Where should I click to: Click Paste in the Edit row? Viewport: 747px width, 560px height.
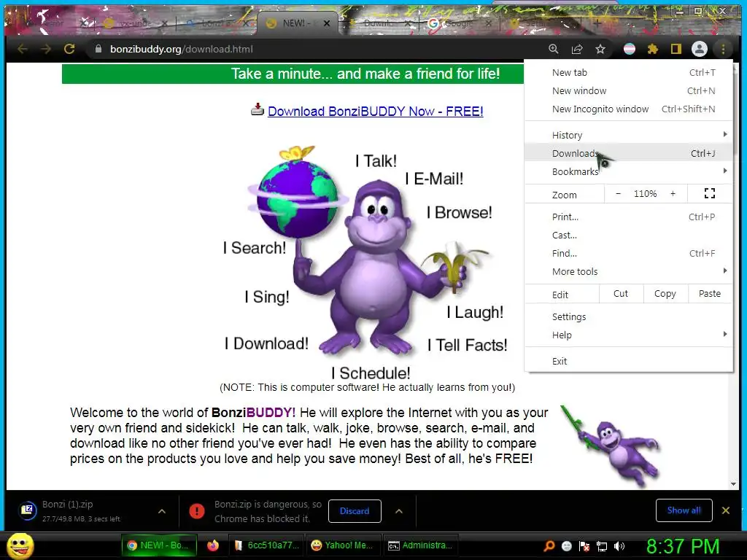(x=710, y=294)
